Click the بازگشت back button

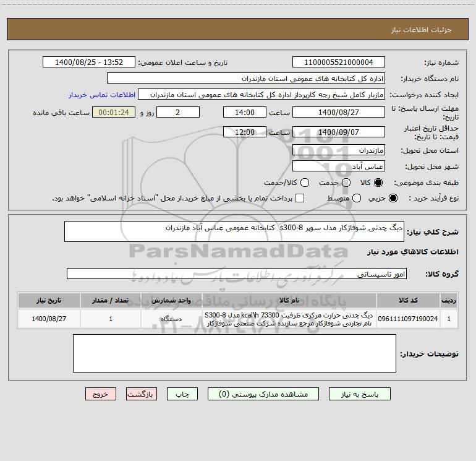tap(142, 394)
